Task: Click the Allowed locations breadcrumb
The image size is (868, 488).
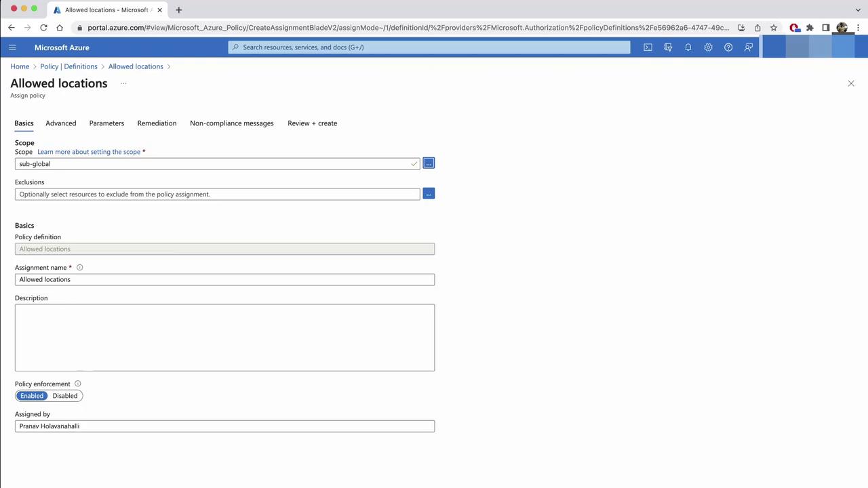Action: [136, 66]
